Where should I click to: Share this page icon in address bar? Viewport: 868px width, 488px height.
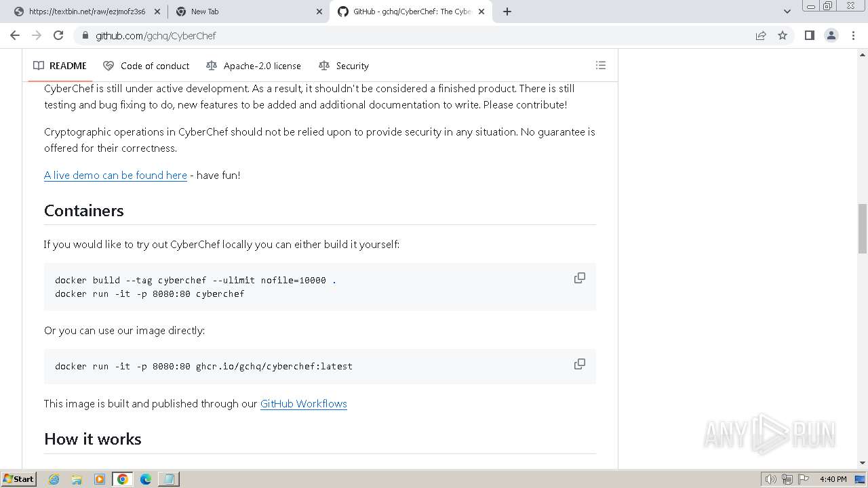click(x=761, y=35)
